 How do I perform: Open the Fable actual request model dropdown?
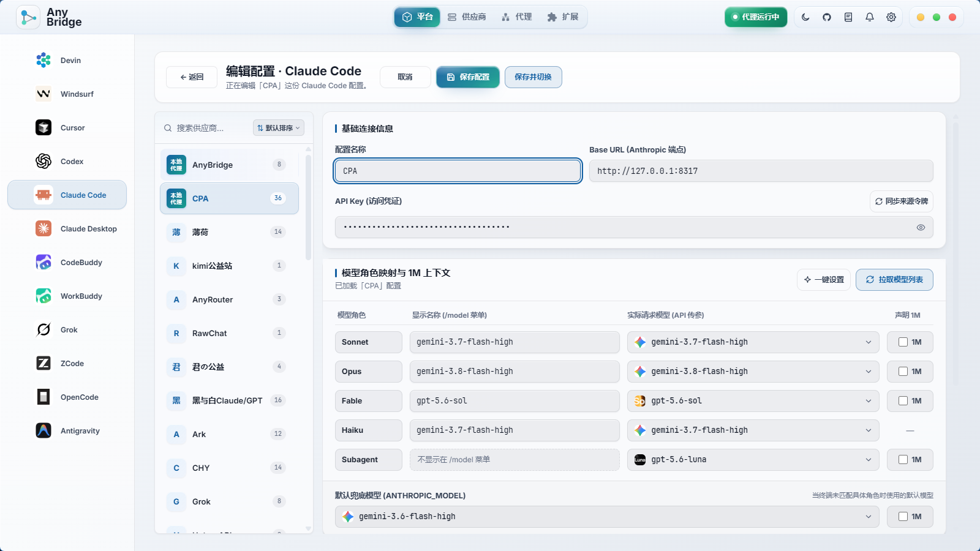pos(753,401)
